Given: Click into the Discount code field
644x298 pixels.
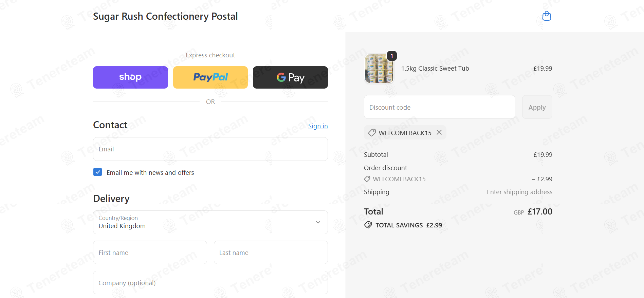Looking at the screenshot, I should coord(439,107).
